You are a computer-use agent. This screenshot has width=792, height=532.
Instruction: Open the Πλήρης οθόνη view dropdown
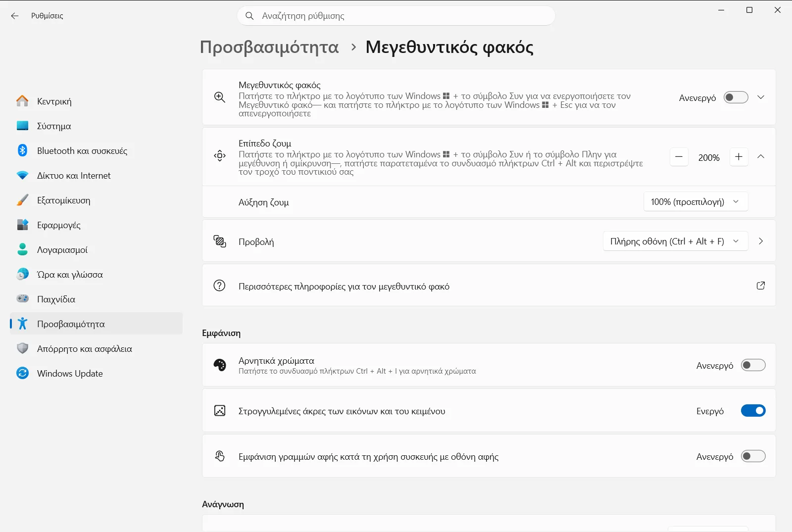tap(675, 241)
